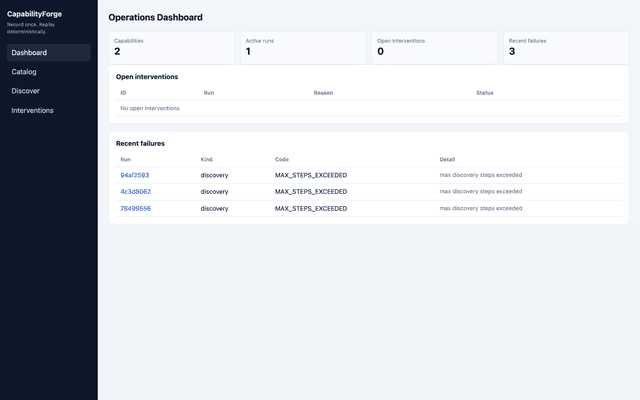
Task: Click MAX_STEPS_EXCEEDED code in row 4c3d8062
Action: 311,192
